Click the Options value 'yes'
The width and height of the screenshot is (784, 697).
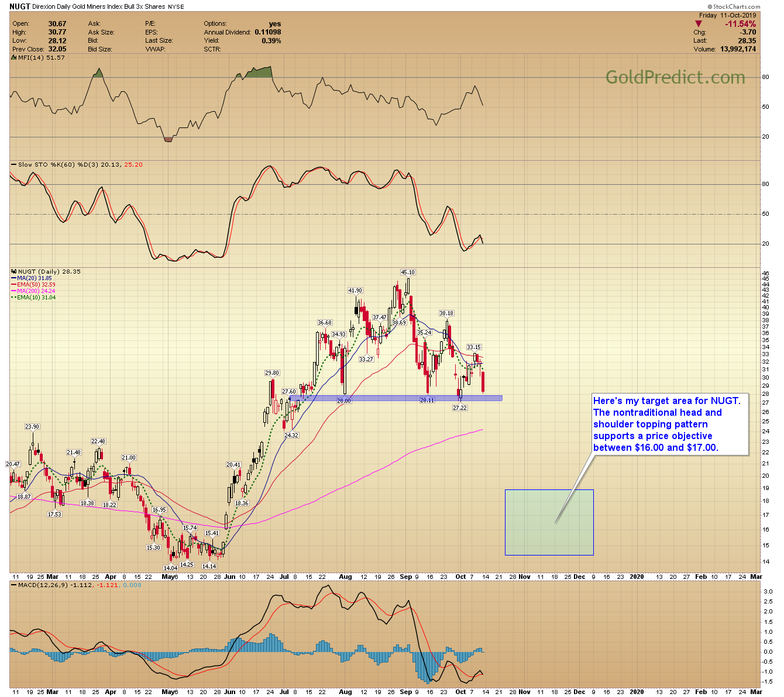pos(275,24)
